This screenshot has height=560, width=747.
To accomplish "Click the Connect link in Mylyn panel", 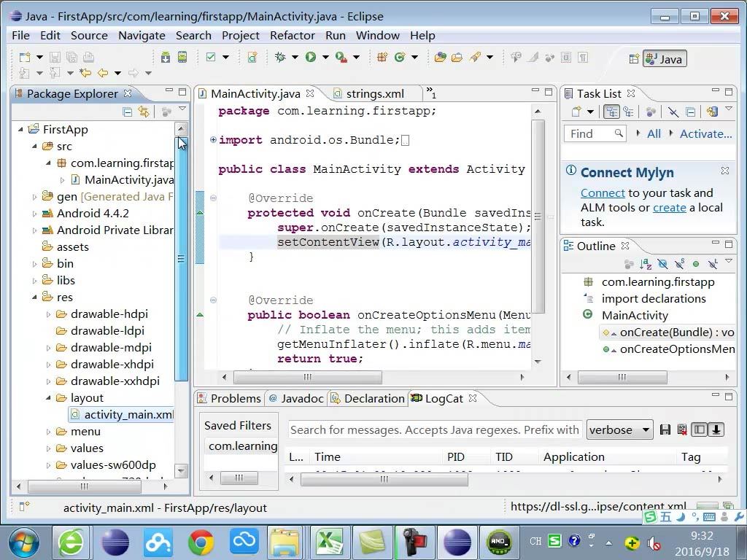I will coord(603,192).
